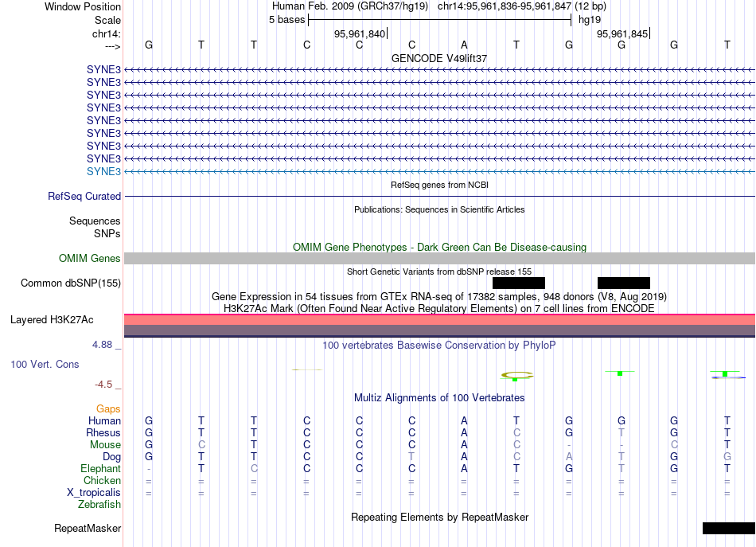756x547 pixels.
Task: Click 'Short Genetic Variants from dbSNP release 155'
Action: coord(439,272)
